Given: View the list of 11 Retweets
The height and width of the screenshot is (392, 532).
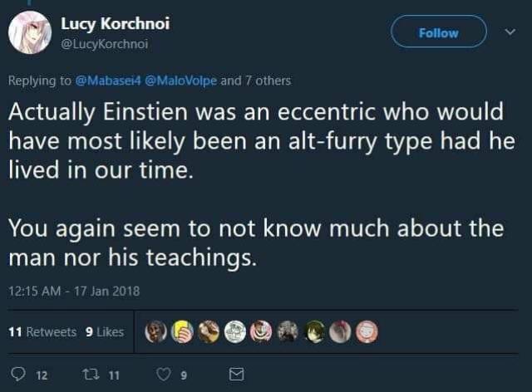Looking at the screenshot, I should coord(42,331).
